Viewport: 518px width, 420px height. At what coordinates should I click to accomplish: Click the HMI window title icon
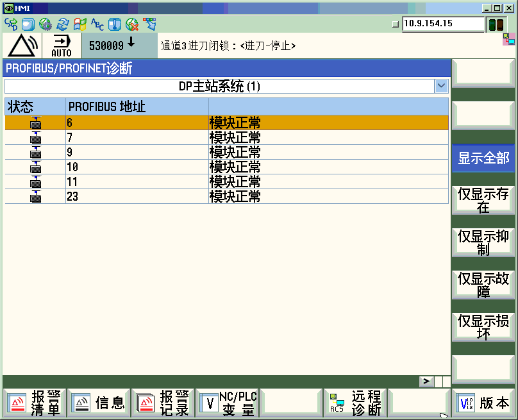click(9, 8)
